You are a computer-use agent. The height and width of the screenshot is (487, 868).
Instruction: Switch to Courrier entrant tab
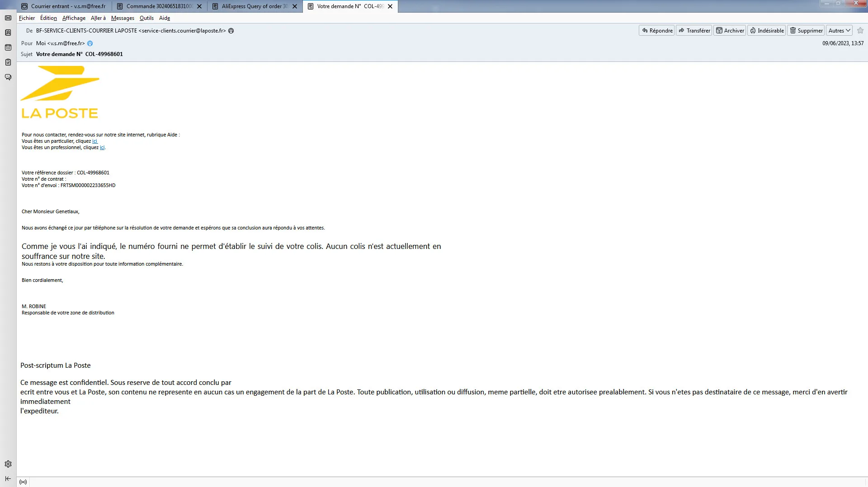[64, 6]
